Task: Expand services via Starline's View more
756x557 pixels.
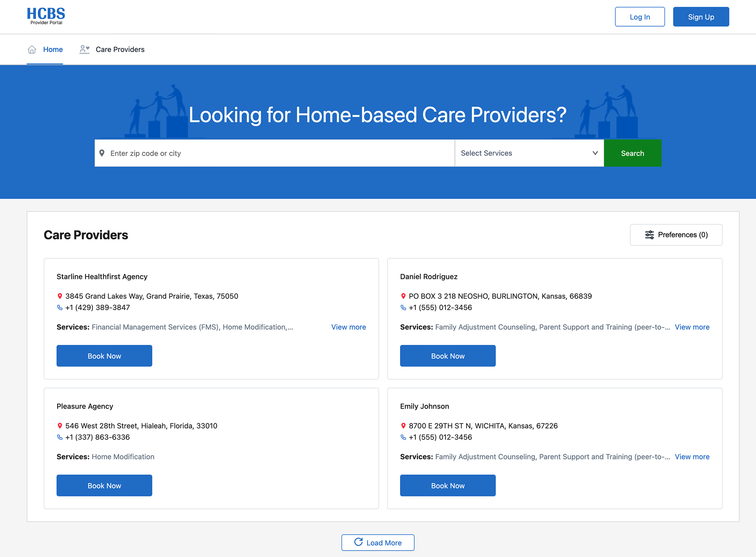Action: [x=348, y=327]
